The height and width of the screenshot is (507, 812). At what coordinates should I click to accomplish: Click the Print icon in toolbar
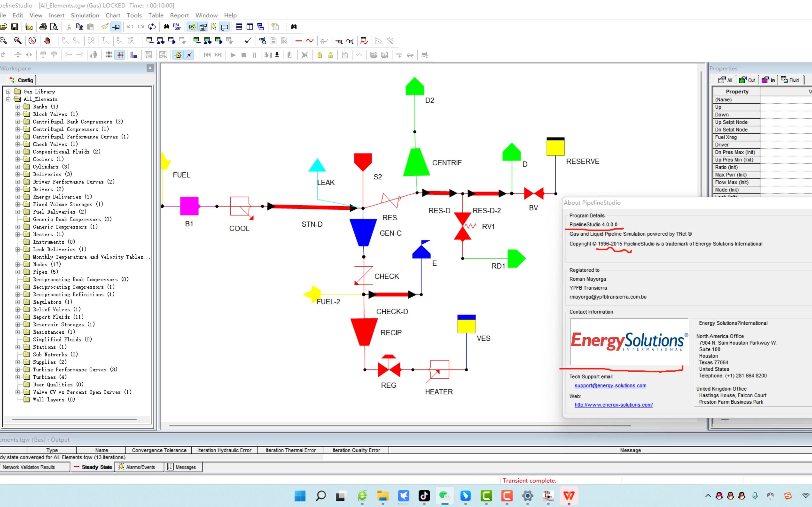coord(43,27)
